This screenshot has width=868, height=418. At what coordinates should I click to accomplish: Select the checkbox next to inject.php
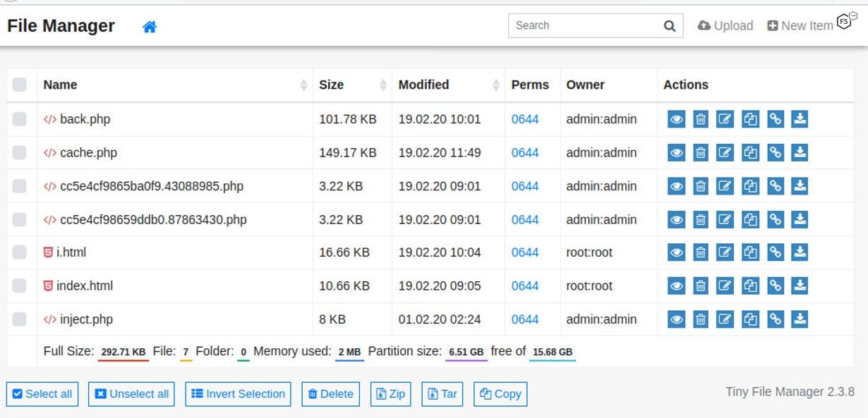(x=20, y=319)
